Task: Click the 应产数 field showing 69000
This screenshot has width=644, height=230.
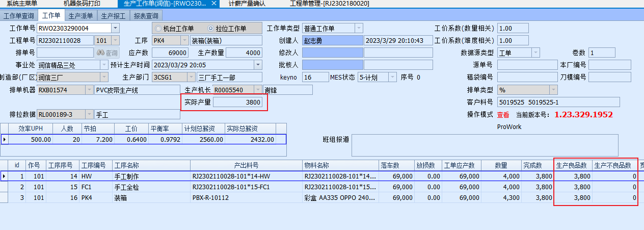Action: click(x=170, y=53)
